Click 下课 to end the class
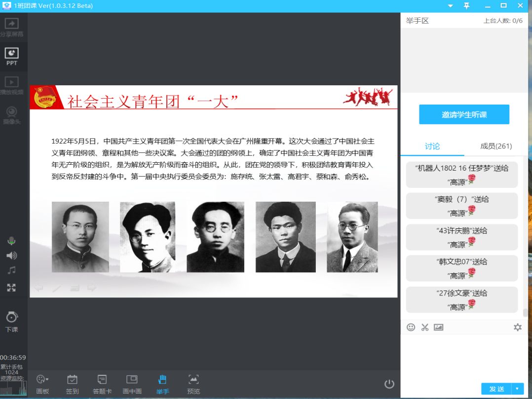Screen dimensions: 532x399 coord(12,321)
